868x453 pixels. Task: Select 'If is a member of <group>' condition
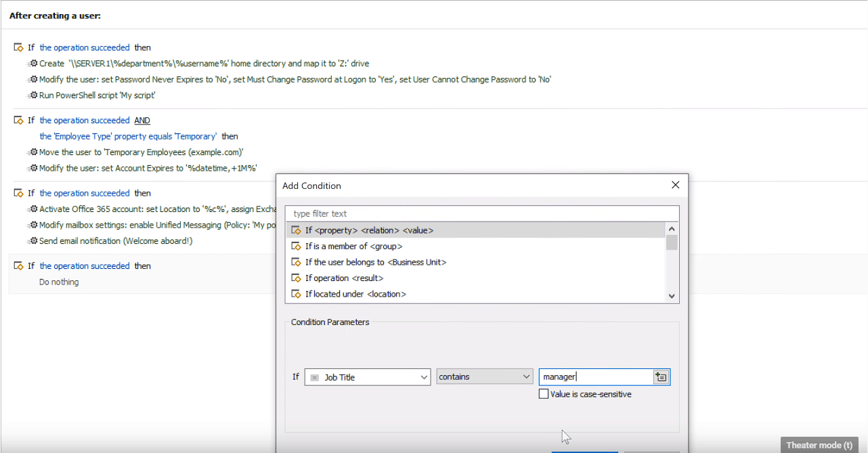pos(353,246)
